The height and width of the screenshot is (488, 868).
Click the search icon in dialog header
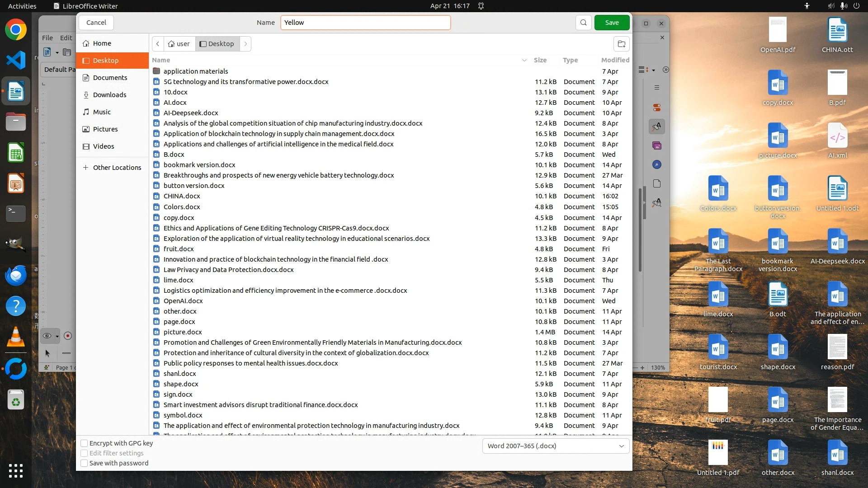point(583,23)
